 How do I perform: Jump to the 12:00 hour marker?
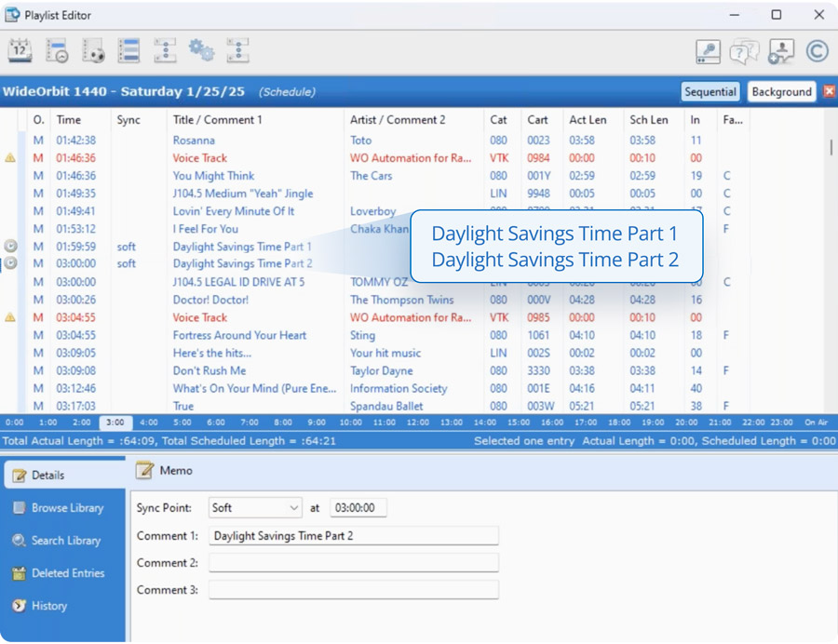[418, 423]
